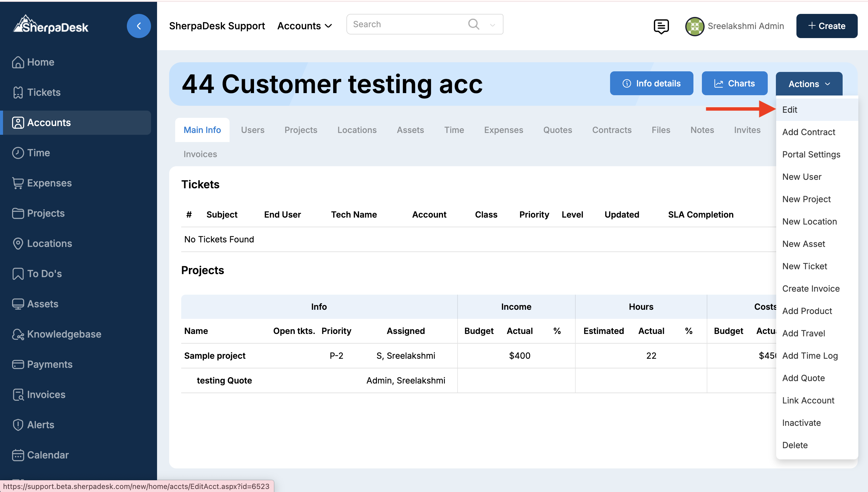Collapse the Actions dropdown menu

coord(809,84)
